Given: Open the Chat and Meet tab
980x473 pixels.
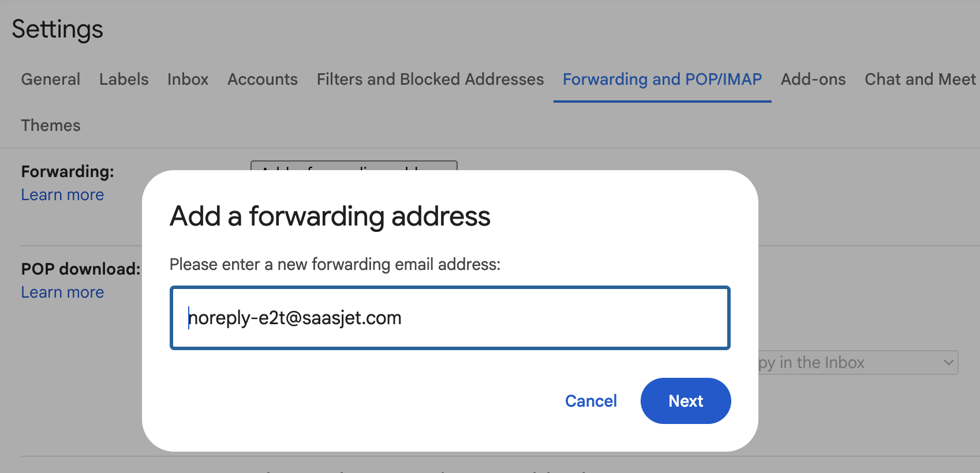Looking at the screenshot, I should tap(919, 79).
